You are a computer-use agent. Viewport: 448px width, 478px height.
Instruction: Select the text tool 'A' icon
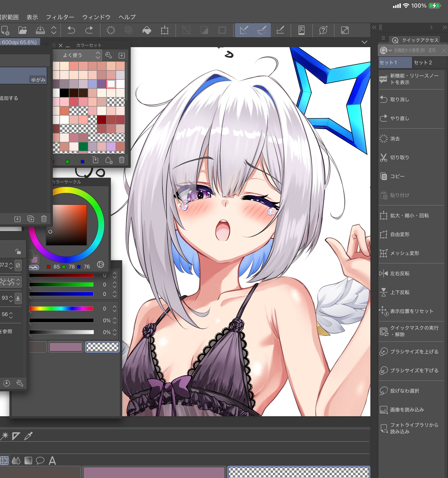tap(52, 461)
